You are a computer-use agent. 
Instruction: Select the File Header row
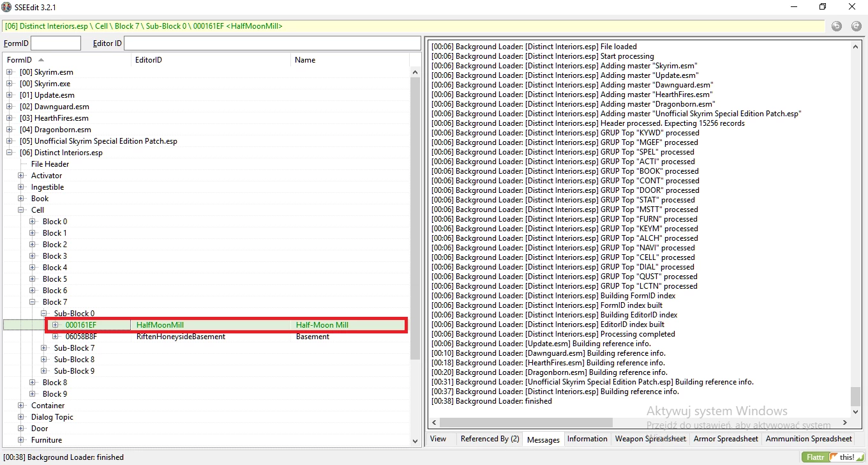50,164
